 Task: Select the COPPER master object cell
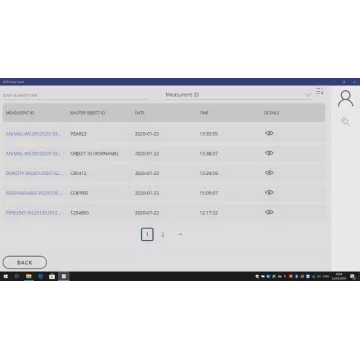pos(79,193)
